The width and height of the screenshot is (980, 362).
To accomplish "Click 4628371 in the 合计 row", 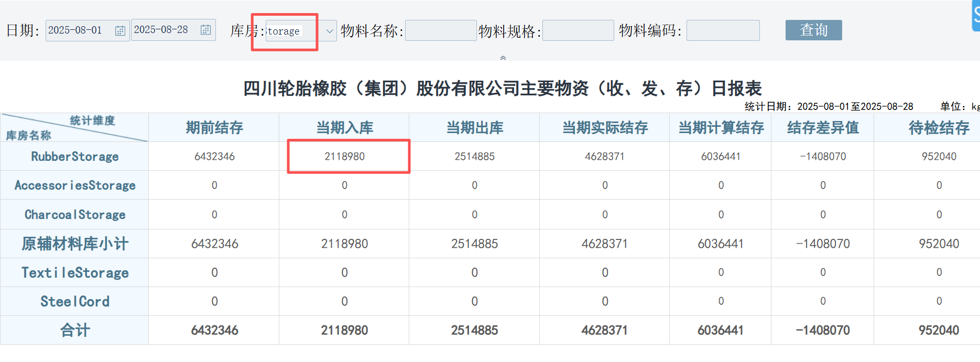I will pyautogui.click(x=605, y=330).
